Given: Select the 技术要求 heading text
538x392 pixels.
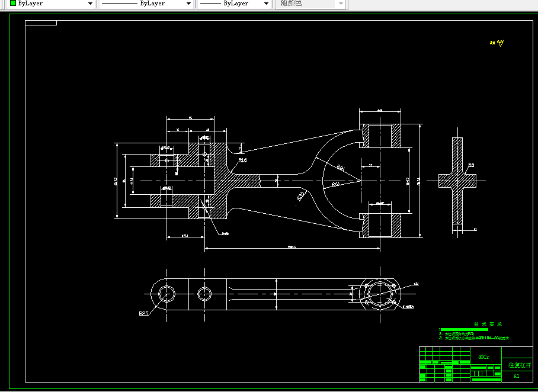Looking at the screenshot, I should point(488,324).
